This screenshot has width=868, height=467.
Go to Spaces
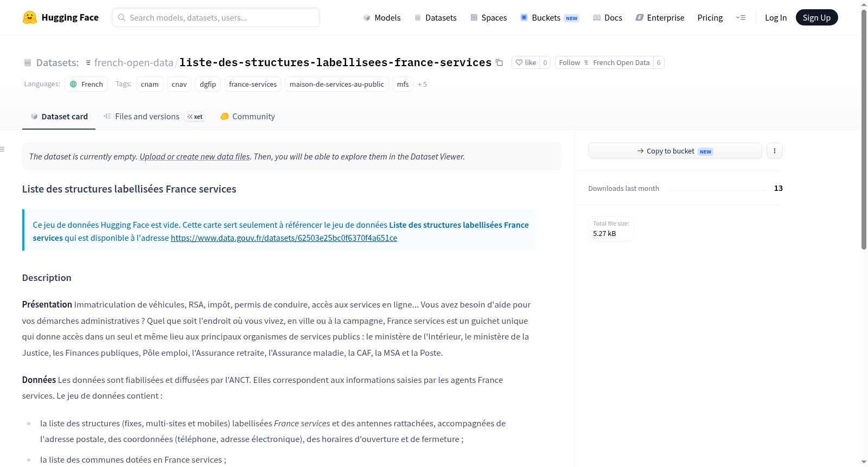click(488, 17)
